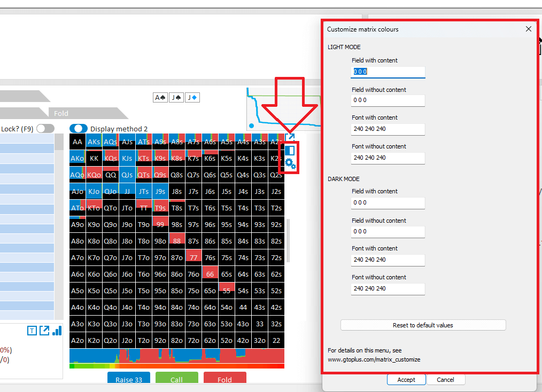Screen dimensions: 542x392
Task: Edit Dark mode Field without content value
Action: coord(388,232)
